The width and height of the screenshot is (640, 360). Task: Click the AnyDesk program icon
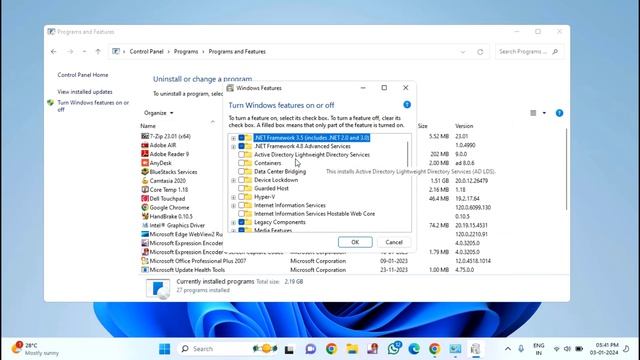[x=144, y=163]
